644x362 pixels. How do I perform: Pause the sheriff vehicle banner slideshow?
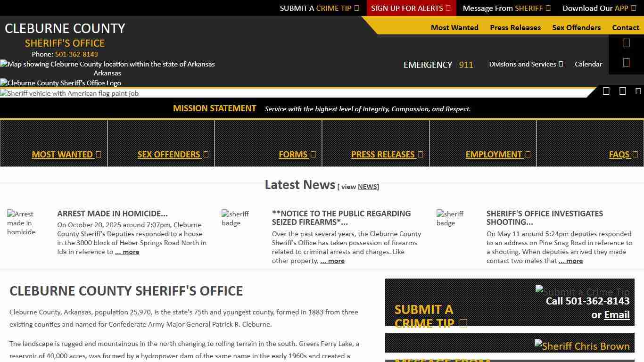(606, 91)
